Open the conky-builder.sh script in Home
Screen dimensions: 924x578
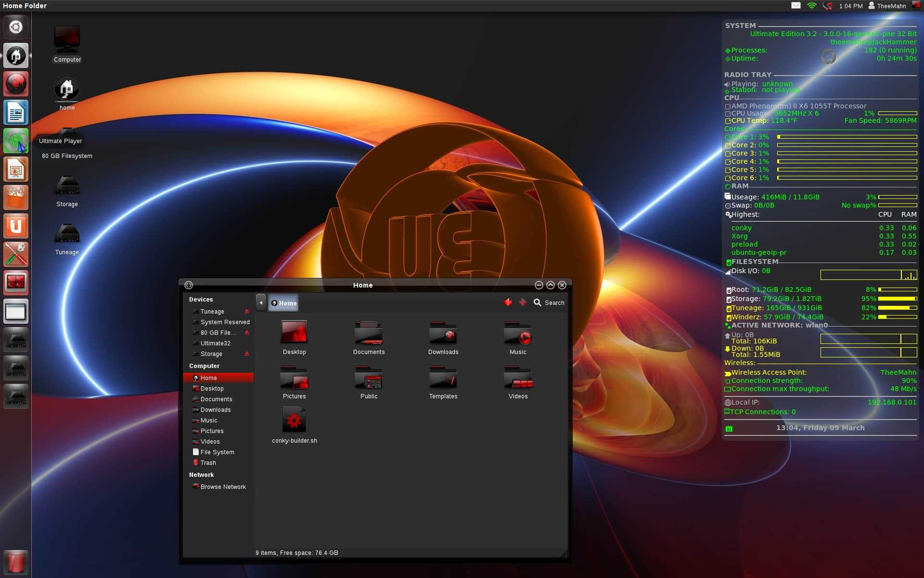point(294,419)
